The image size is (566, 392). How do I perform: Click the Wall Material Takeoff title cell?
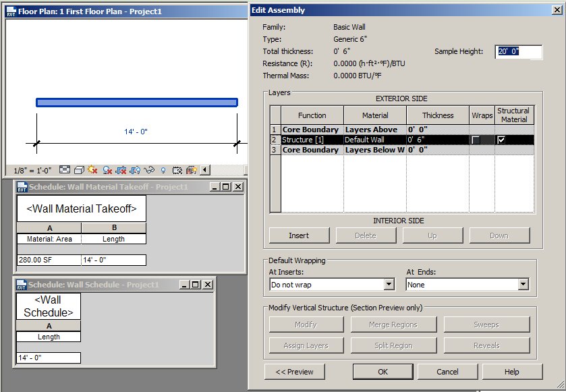tap(82, 208)
